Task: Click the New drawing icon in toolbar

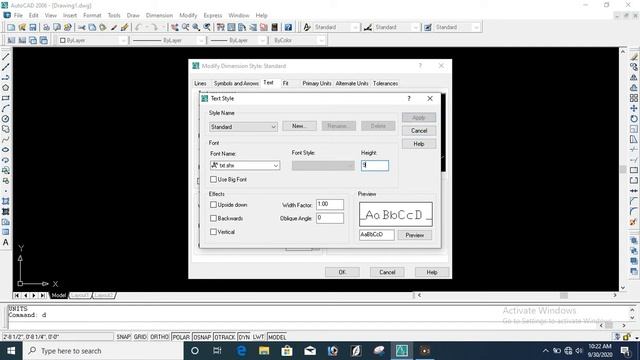Action: (x=11, y=27)
